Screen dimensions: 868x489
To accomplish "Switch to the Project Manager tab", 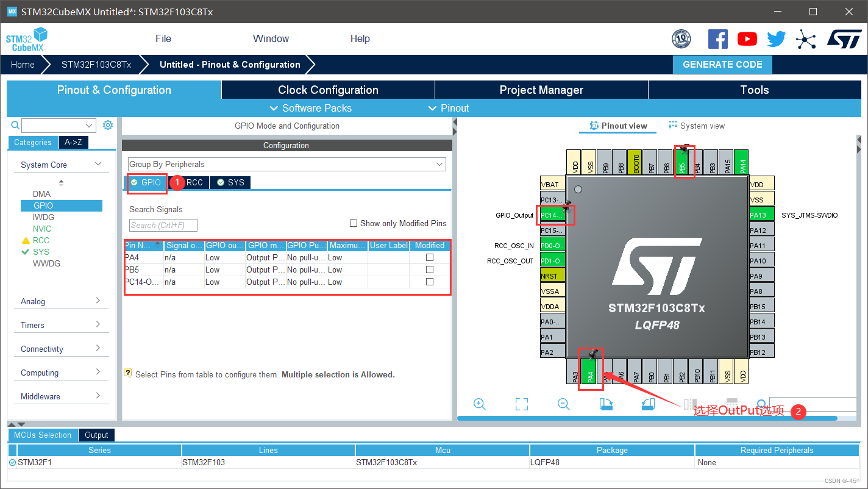I will [x=541, y=90].
